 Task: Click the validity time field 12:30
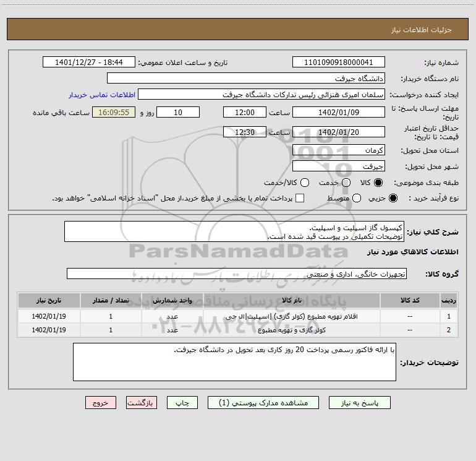click(x=245, y=132)
